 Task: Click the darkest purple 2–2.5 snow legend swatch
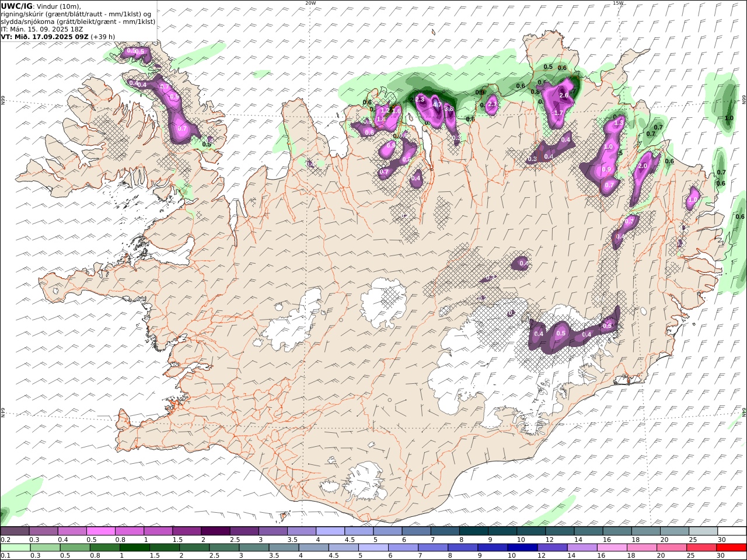(215, 531)
